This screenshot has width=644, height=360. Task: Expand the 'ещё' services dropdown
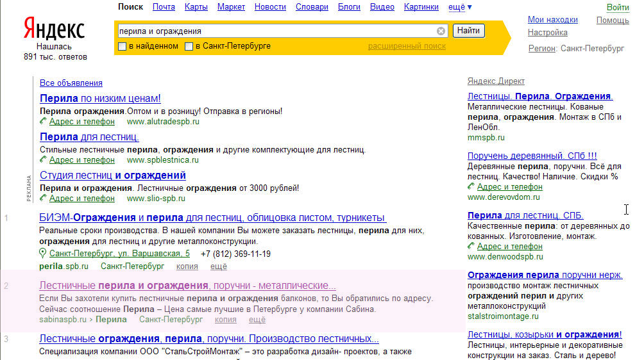(x=460, y=7)
